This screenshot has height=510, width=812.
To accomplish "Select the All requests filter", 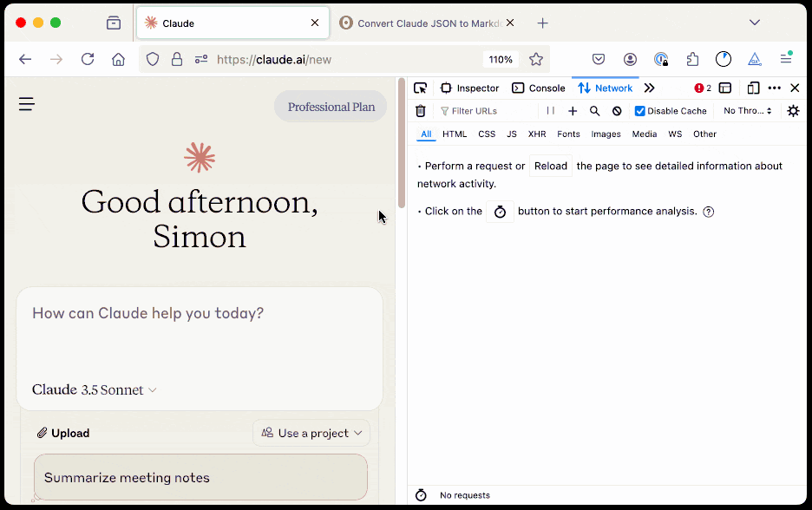I will coord(426,134).
